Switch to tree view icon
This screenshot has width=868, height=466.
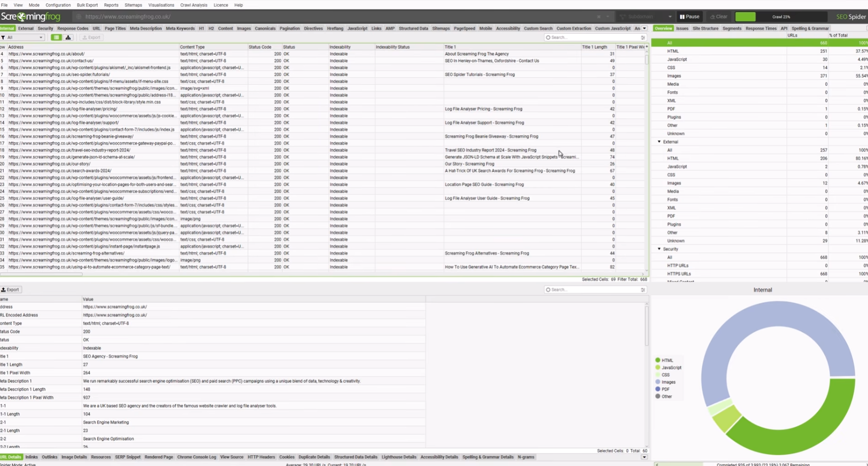tap(68, 37)
